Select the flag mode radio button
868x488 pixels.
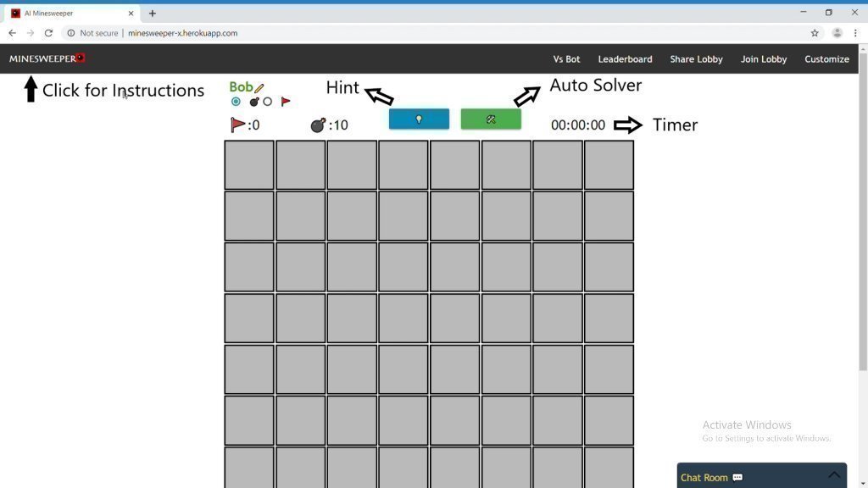pos(268,102)
